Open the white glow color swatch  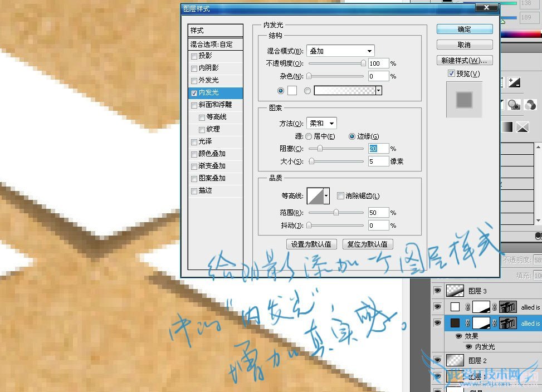(x=292, y=91)
